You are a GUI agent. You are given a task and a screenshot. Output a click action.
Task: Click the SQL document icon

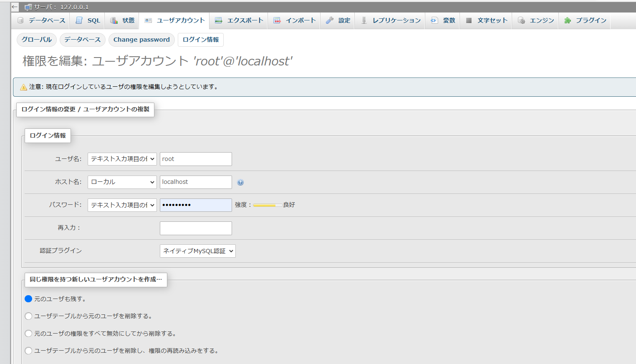[x=79, y=20]
